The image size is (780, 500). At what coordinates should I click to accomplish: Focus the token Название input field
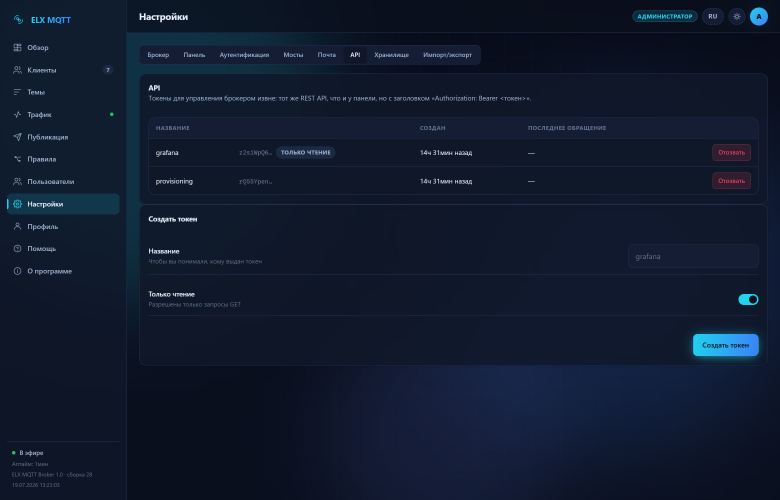tap(693, 256)
